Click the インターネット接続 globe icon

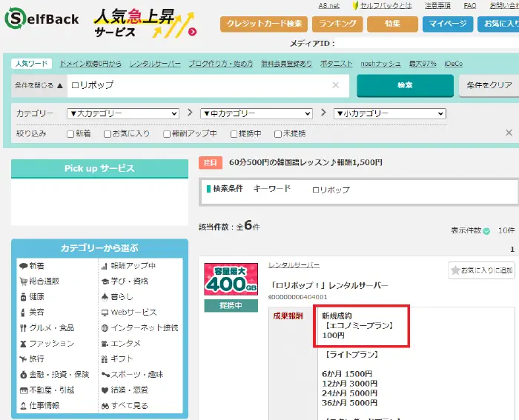[105, 328]
